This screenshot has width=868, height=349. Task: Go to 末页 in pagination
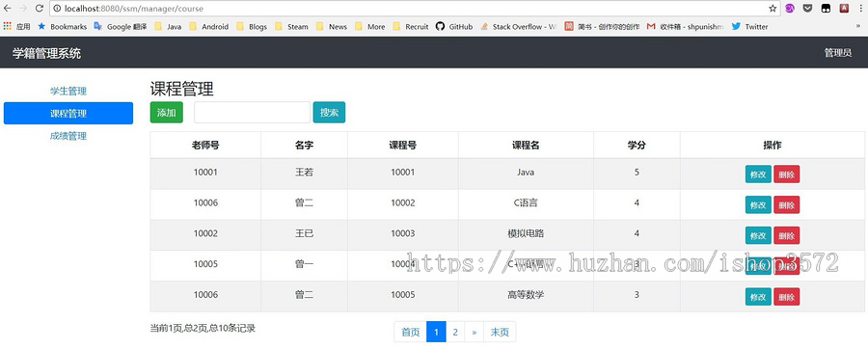(x=500, y=332)
